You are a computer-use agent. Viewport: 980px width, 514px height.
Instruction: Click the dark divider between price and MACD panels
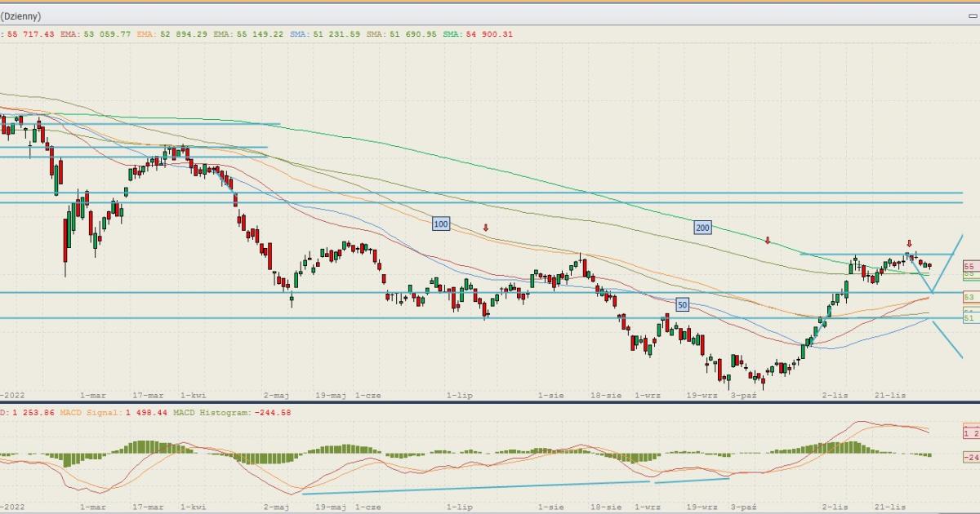[490, 402]
